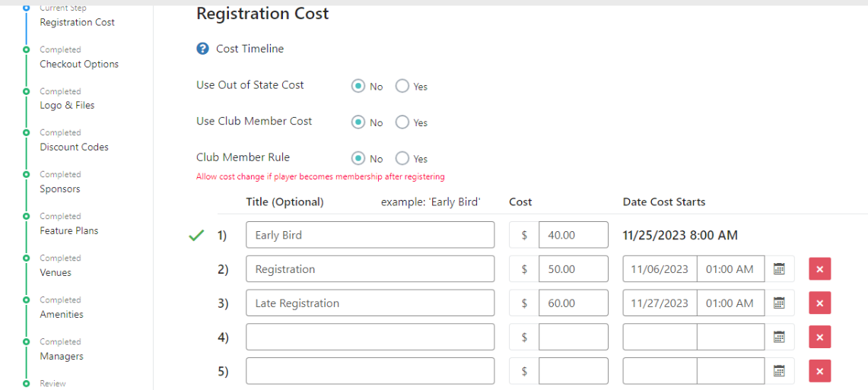The height and width of the screenshot is (390, 868).
Task: Remove empty cost row 5
Action: [x=819, y=371]
